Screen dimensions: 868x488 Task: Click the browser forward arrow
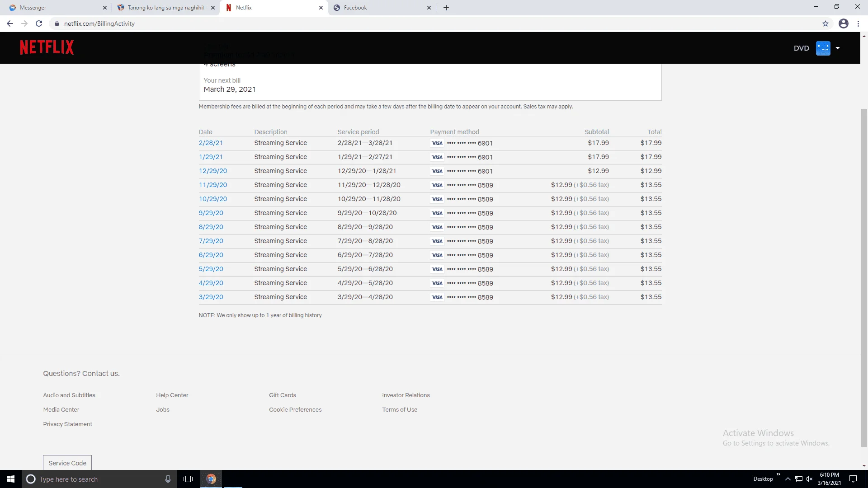point(24,23)
